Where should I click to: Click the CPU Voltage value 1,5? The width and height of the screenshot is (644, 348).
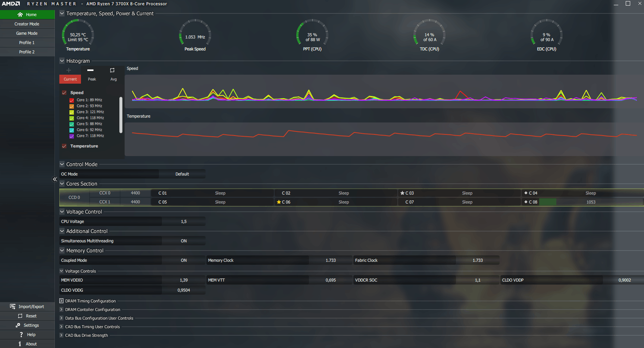pos(184,221)
